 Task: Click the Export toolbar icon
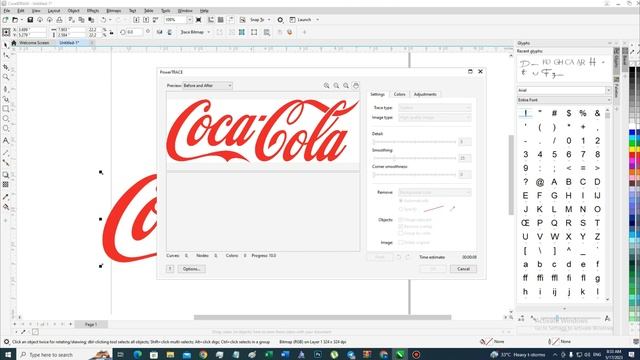(146, 20)
